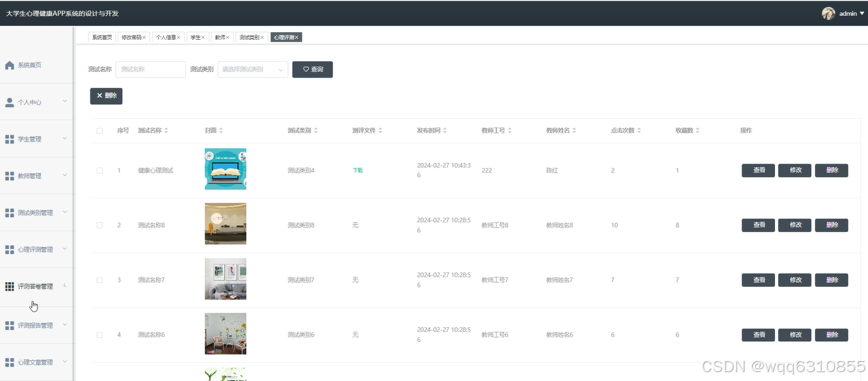Sort by 教师姓名 column arrows
Screen dimensions: 868x381
click(x=574, y=131)
